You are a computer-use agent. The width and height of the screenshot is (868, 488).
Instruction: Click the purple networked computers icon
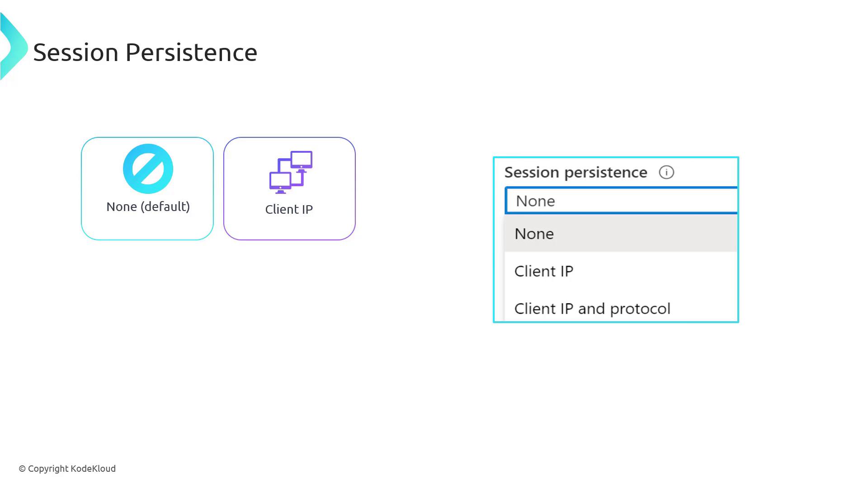291,172
